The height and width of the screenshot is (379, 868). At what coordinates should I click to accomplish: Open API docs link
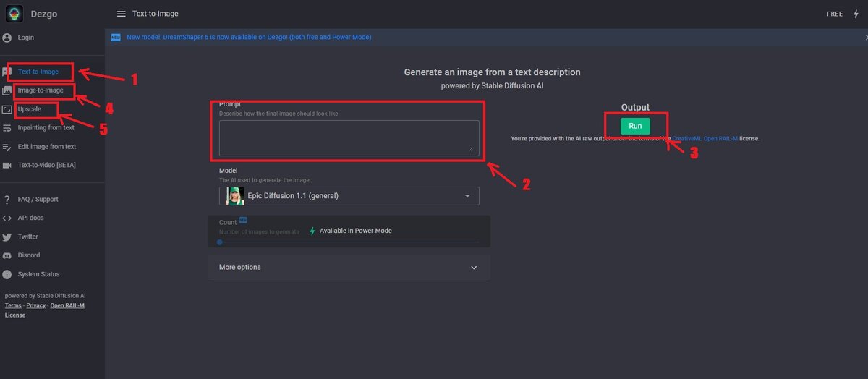pyautogui.click(x=31, y=218)
